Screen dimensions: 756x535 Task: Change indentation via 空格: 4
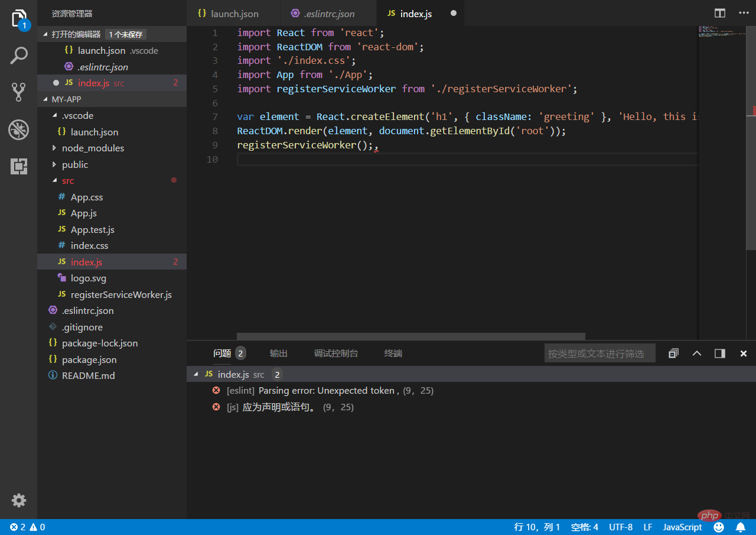(585, 527)
